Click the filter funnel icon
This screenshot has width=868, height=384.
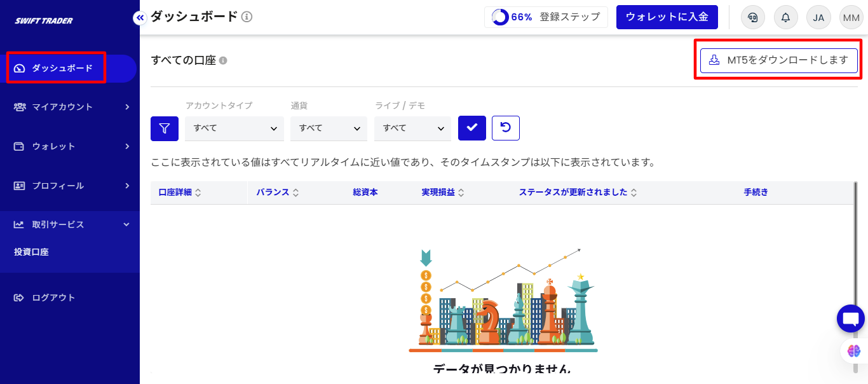(165, 128)
